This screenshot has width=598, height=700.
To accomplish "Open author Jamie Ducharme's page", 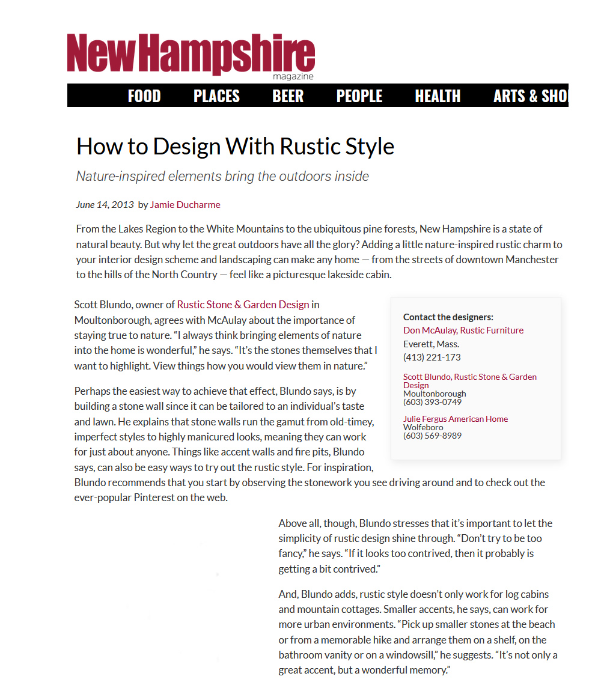I will coord(185,204).
